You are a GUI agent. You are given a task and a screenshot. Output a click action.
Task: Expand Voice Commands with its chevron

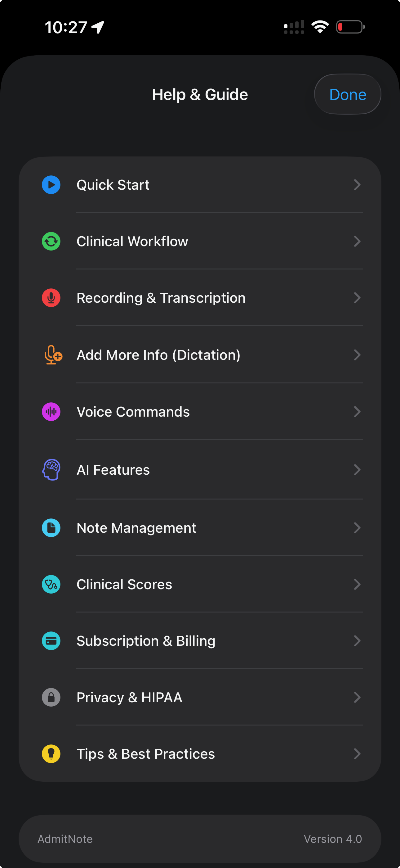[357, 412]
